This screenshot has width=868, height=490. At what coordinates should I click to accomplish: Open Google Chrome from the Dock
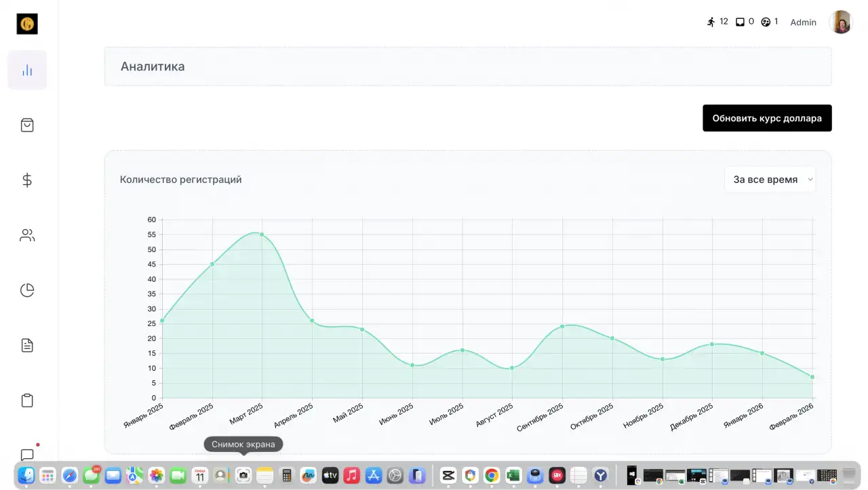pyautogui.click(x=492, y=476)
